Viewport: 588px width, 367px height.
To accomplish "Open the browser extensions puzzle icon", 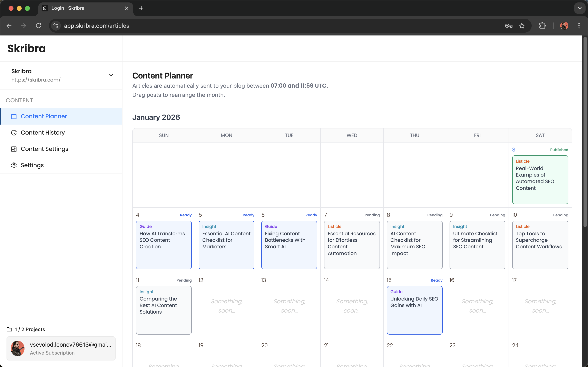I will click(x=542, y=25).
